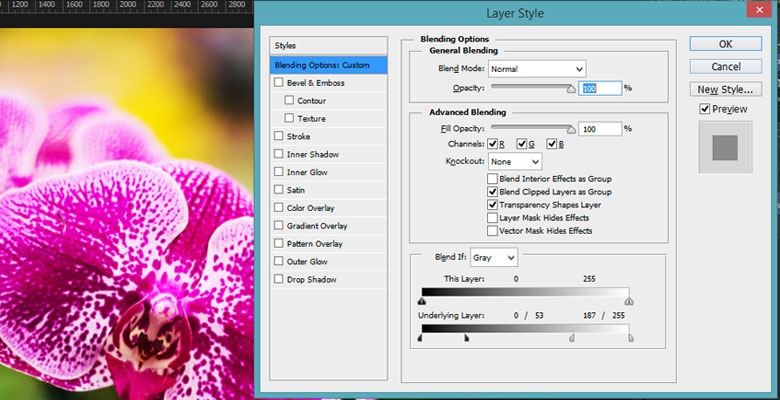Enable Blend Interior Effects as Group
This screenshot has width=780, height=400.
coord(492,179)
